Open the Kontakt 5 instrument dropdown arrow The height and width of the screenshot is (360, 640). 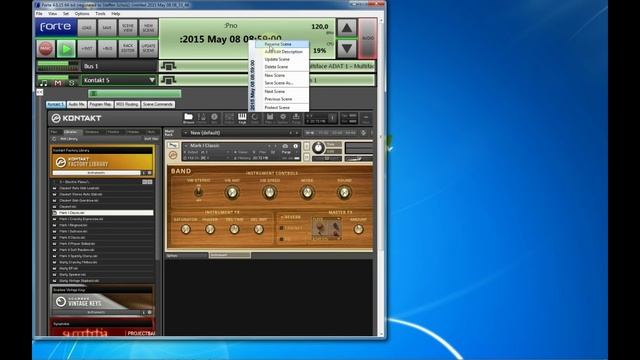tap(152, 80)
